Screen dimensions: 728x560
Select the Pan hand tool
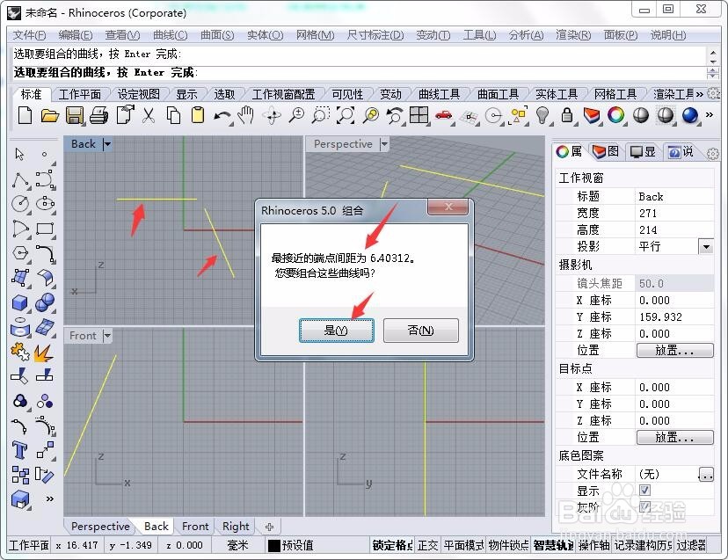(245, 115)
